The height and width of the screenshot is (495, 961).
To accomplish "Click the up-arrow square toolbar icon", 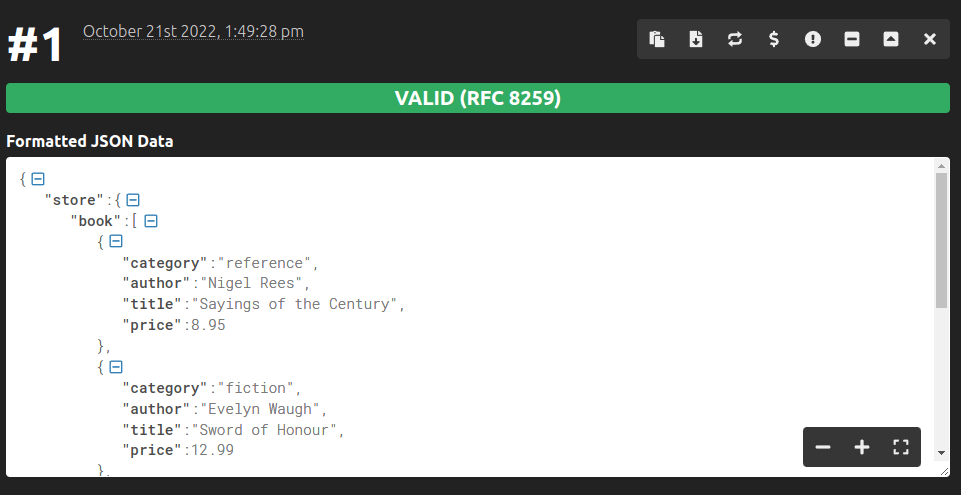I will click(x=891, y=39).
